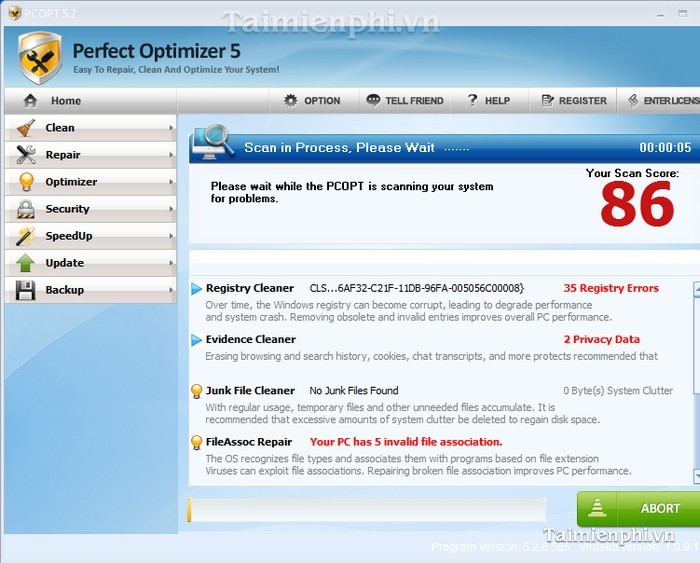Screen dimensions: 700x563
Task: Open the Repair menu
Action: [x=91, y=154]
